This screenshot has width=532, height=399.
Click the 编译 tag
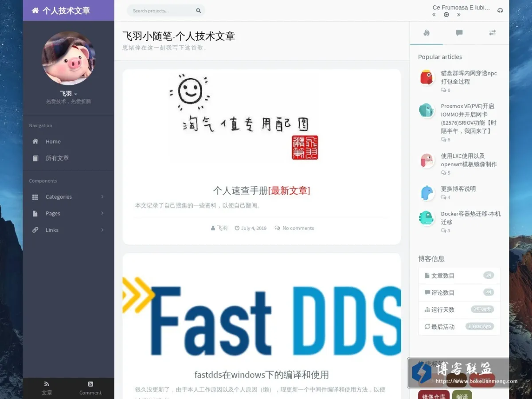462,396
